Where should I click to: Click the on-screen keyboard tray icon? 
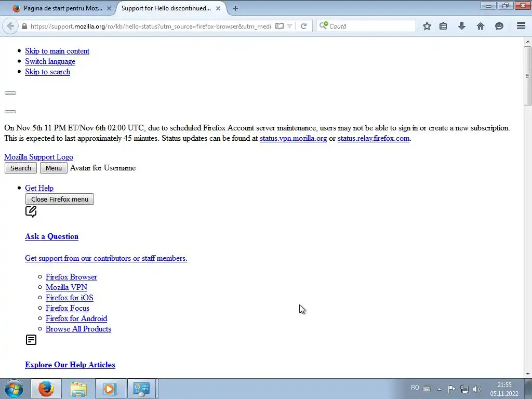[427, 389]
